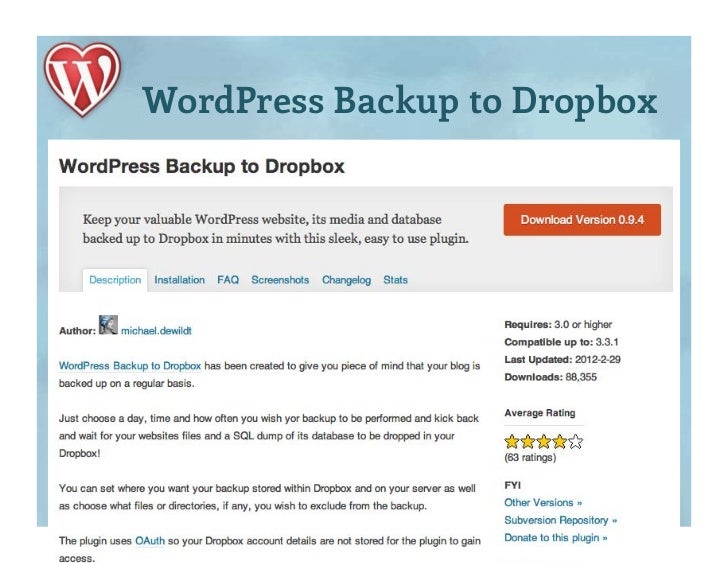The width and height of the screenshot is (728, 563).
Task: Open the Changelog tab
Action: tap(346, 280)
